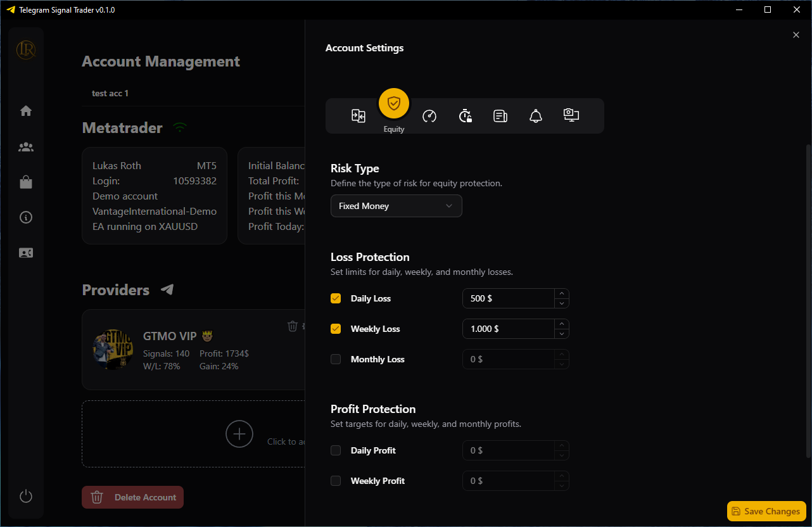
Task: Click the login number 10593382
Action: pyautogui.click(x=195, y=181)
